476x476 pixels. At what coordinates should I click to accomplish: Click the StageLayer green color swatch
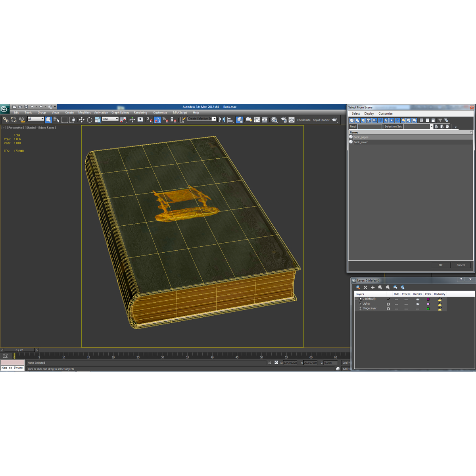(x=428, y=309)
